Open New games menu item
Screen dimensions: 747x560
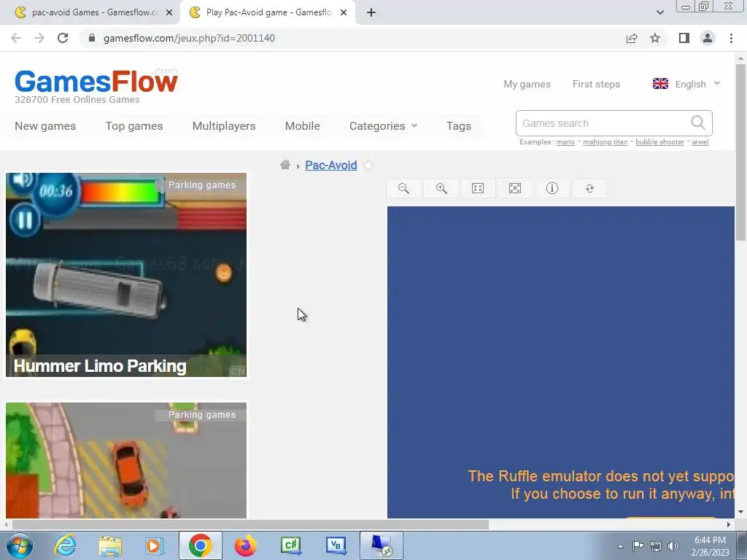[45, 125]
